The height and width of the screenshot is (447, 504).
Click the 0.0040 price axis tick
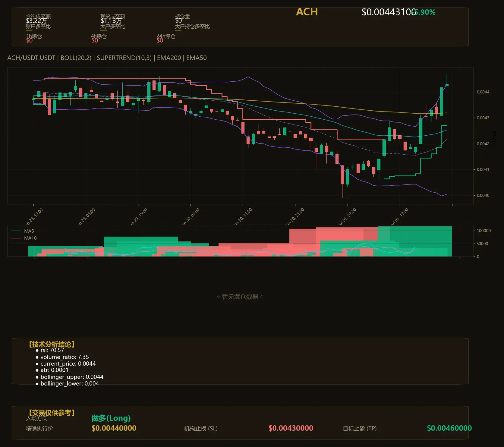pyautogui.click(x=483, y=195)
